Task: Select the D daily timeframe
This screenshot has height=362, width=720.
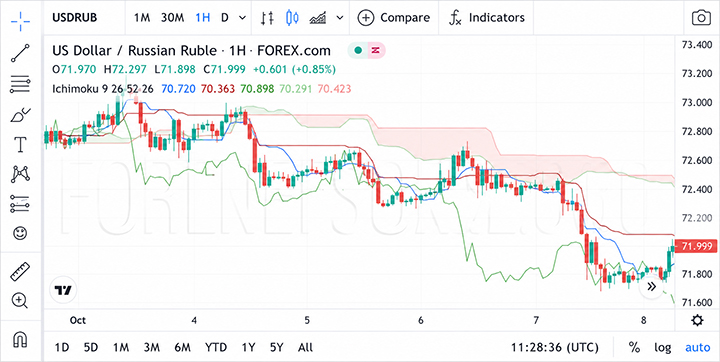Action: pos(225,18)
